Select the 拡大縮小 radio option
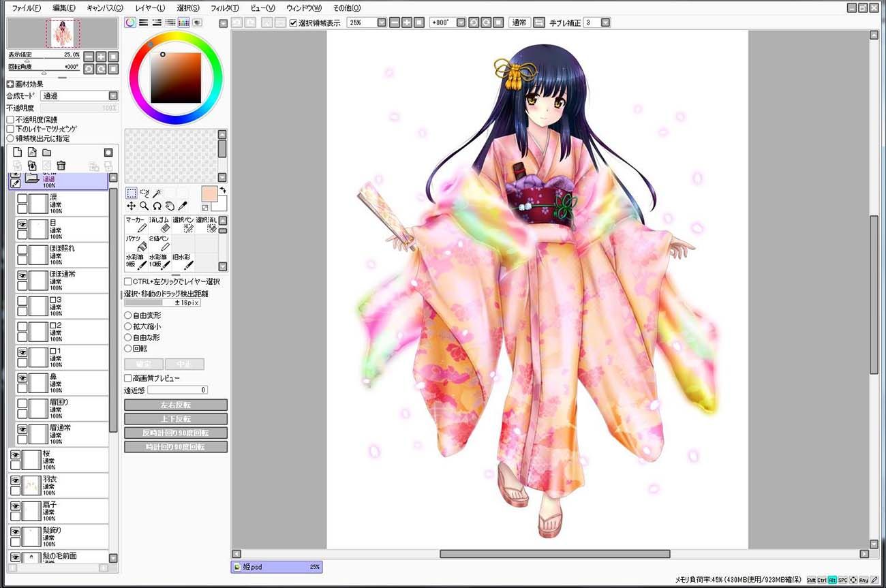886x588 pixels. tap(128, 326)
